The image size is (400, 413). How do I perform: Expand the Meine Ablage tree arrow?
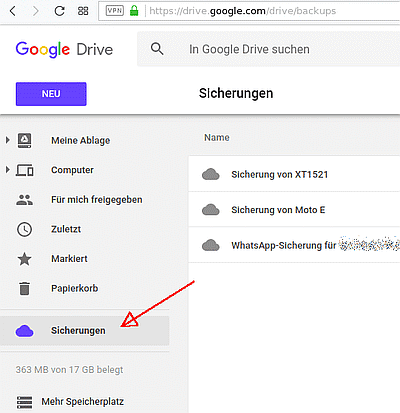point(7,140)
